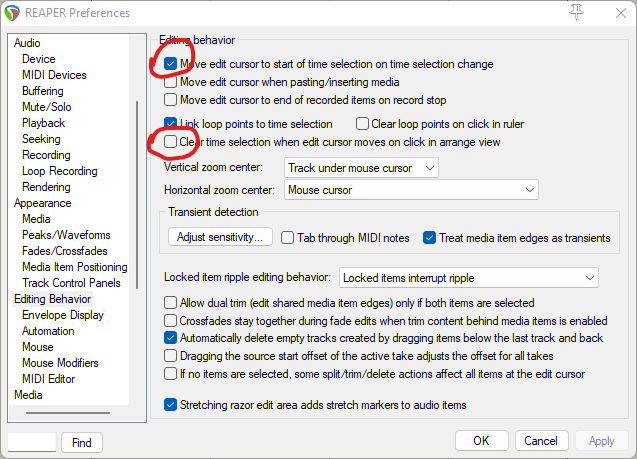Select Envelope Display in preferences tree
Image resolution: width=637 pixels, height=459 pixels.
63,315
